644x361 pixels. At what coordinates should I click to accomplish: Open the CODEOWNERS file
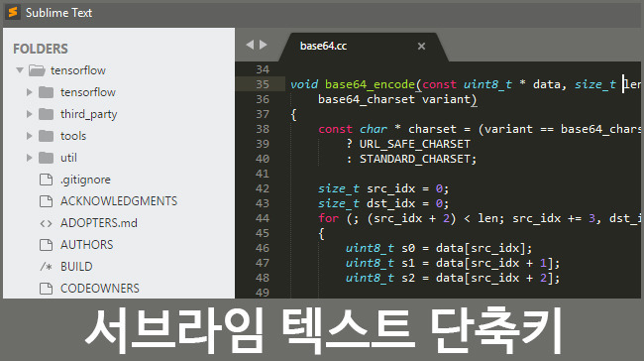[100, 289]
